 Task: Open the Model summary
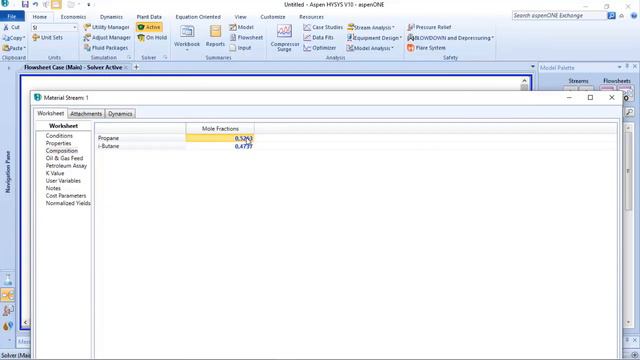point(242,27)
